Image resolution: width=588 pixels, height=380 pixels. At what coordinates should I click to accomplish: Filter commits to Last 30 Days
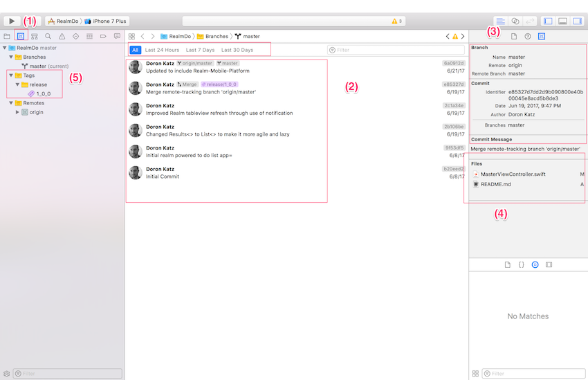[237, 50]
